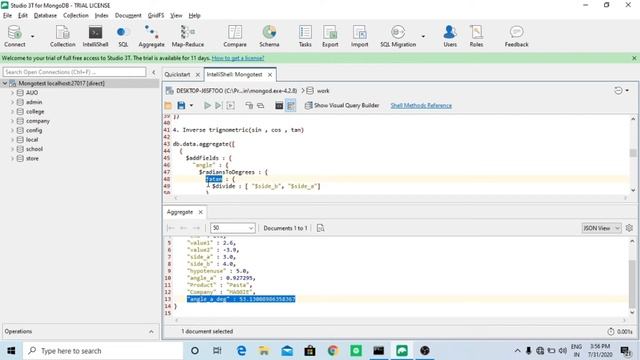Open the Schema explorer
The width and height of the screenshot is (640, 360).
point(269,36)
